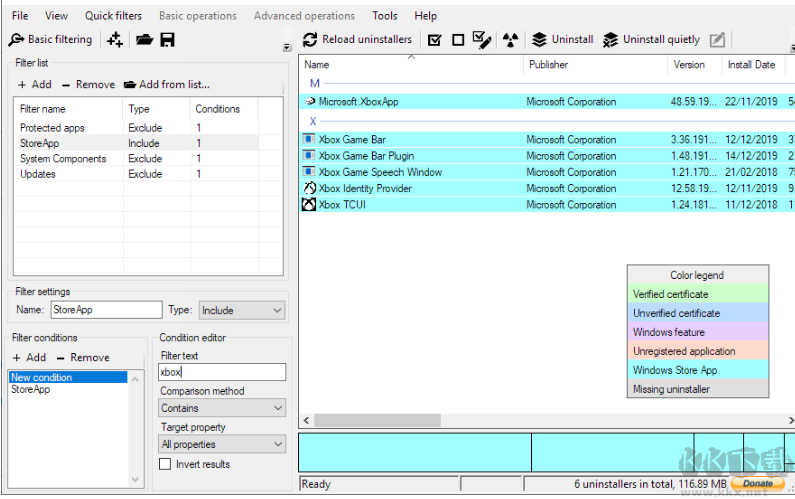Open the Tools menu

point(384,16)
